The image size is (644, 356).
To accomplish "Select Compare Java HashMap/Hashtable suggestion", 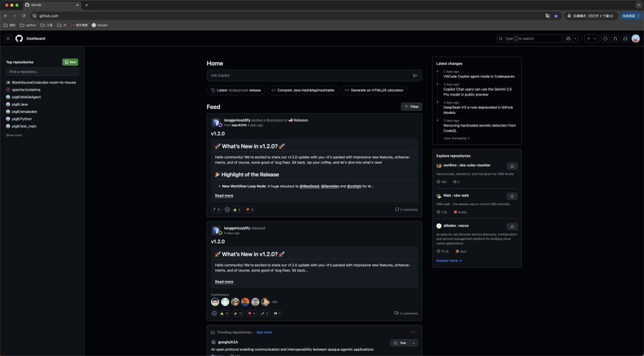I will tap(303, 90).
